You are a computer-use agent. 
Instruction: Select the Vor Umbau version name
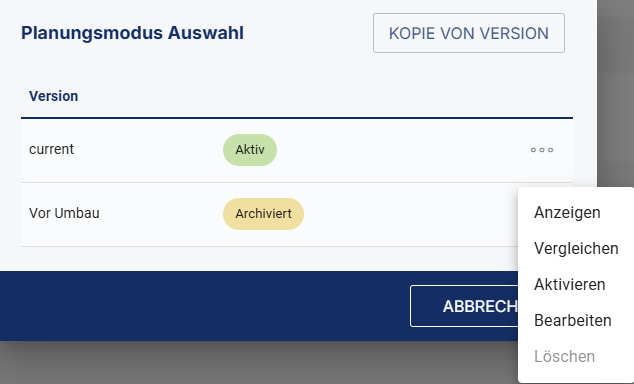64,213
